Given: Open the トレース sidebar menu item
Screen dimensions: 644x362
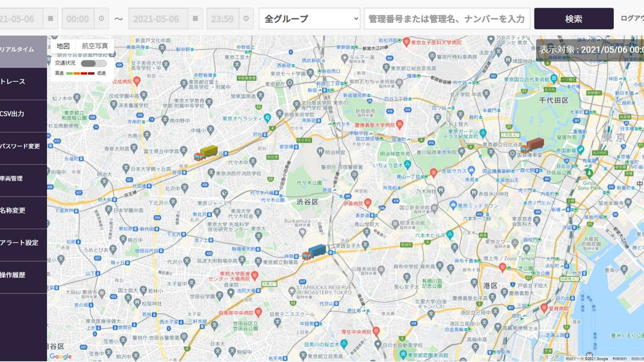Looking at the screenshot, I should pos(23,82).
